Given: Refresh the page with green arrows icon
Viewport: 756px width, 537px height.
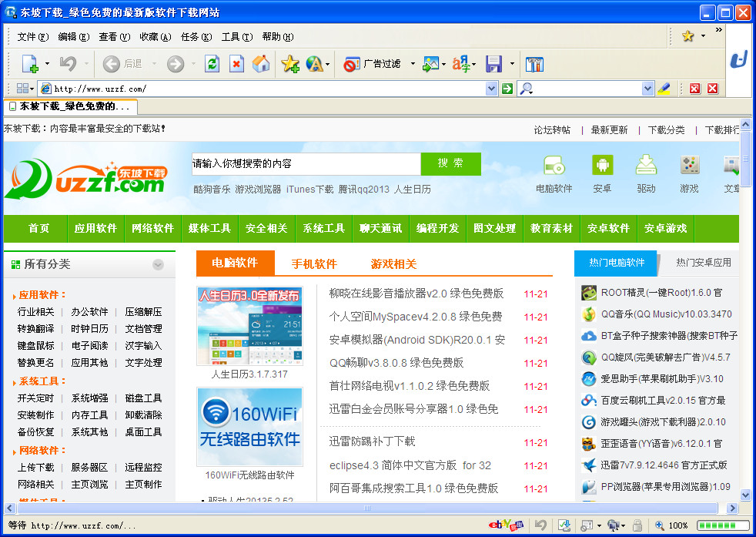Looking at the screenshot, I should coord(212,63).
